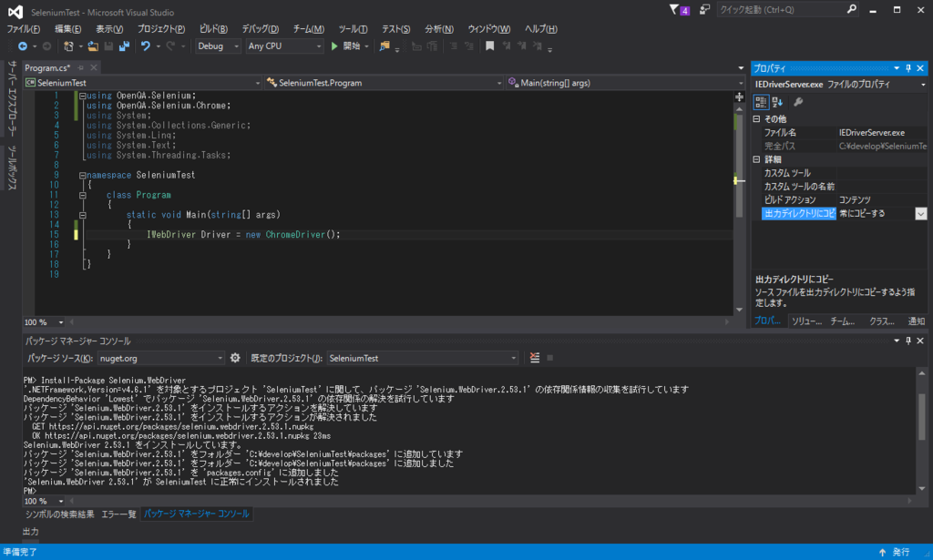Viewport: 933px width, 560px height.
Task: Open the default project SeleniumTest dropdown
Action: [x=423, y=358]
